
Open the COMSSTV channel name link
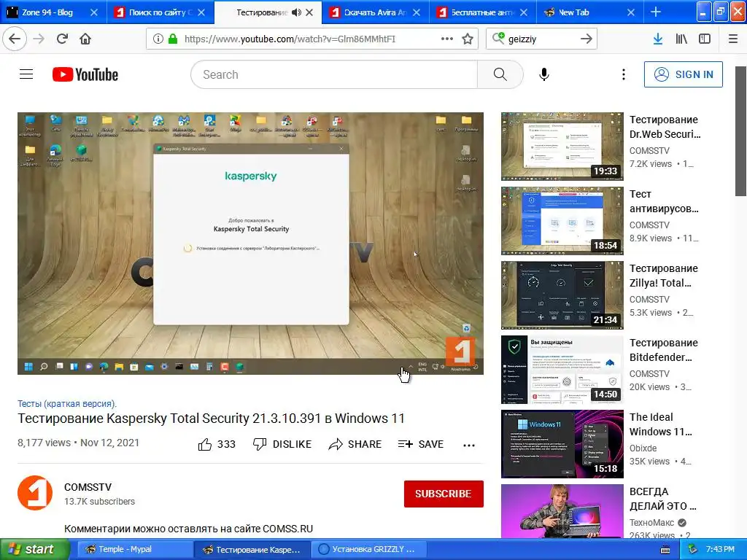coord(88,487)
